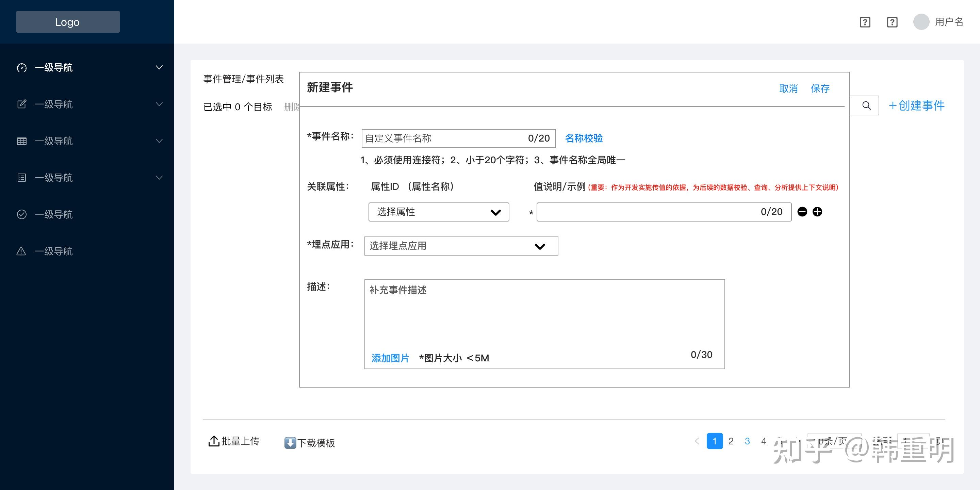Go to pagination page 3

(x=747, y=441)
